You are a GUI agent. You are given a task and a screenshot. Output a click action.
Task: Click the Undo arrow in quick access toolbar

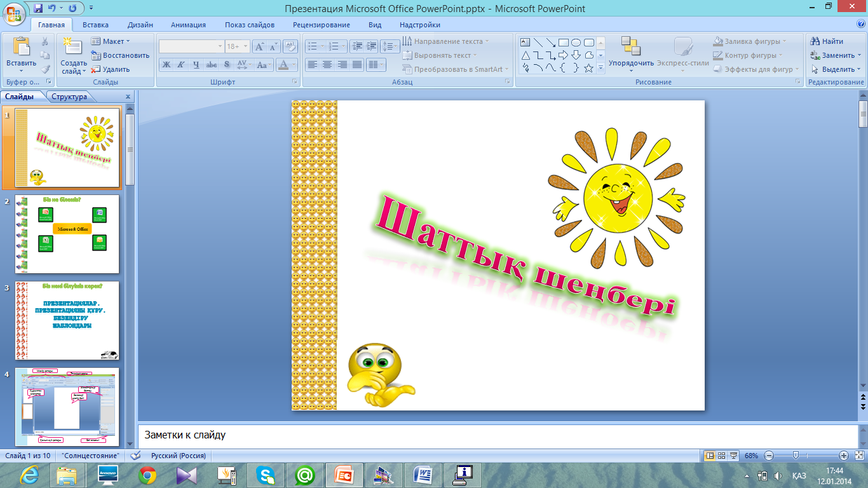[53, 9]
